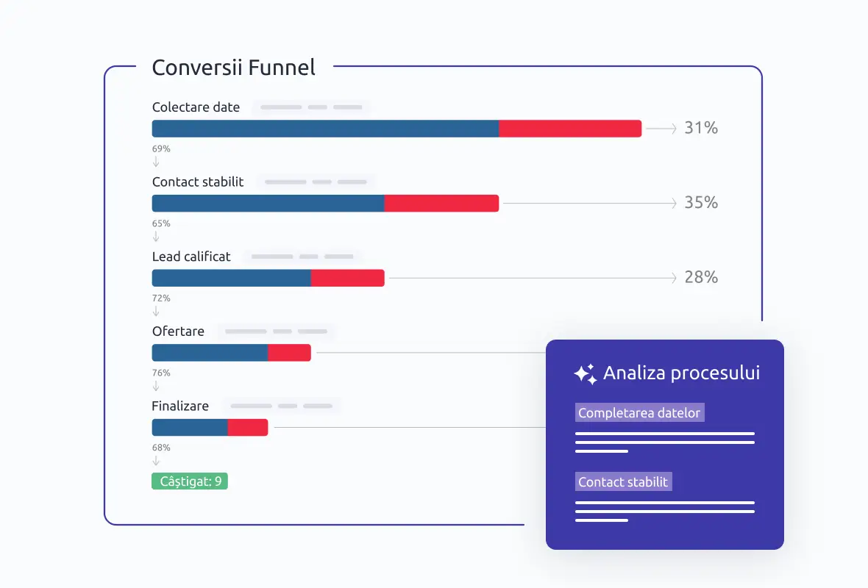Click the blue segment of Colectare date bar
868x588 pixels.
pos(325,129)
